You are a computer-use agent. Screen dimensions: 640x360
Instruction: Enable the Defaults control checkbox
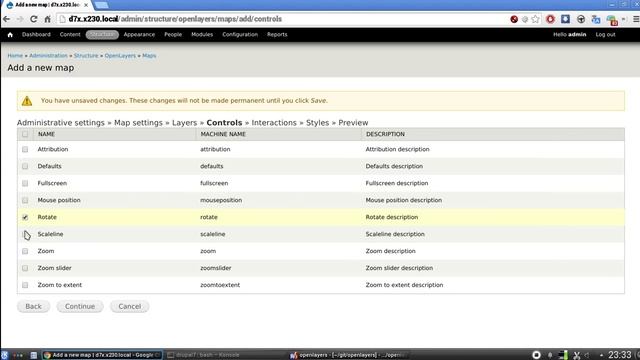pyautogui.click(x=25, y=167)
